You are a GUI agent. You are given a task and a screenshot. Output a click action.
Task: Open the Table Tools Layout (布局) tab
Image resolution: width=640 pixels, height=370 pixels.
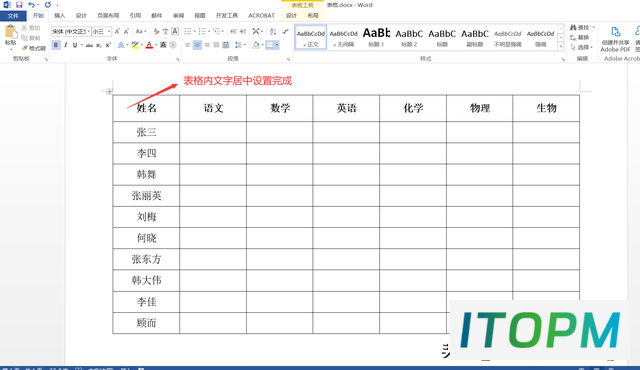click(x=313, y=16)
